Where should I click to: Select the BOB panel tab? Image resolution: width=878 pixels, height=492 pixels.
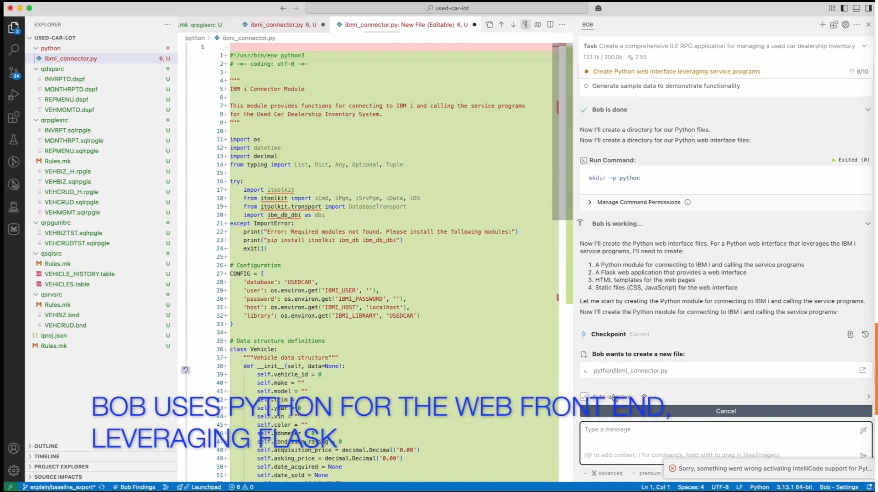click(x=587, y=25)
